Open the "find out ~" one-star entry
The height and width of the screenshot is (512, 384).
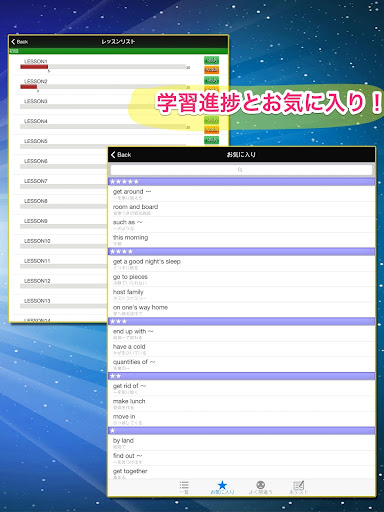point(241,458)
